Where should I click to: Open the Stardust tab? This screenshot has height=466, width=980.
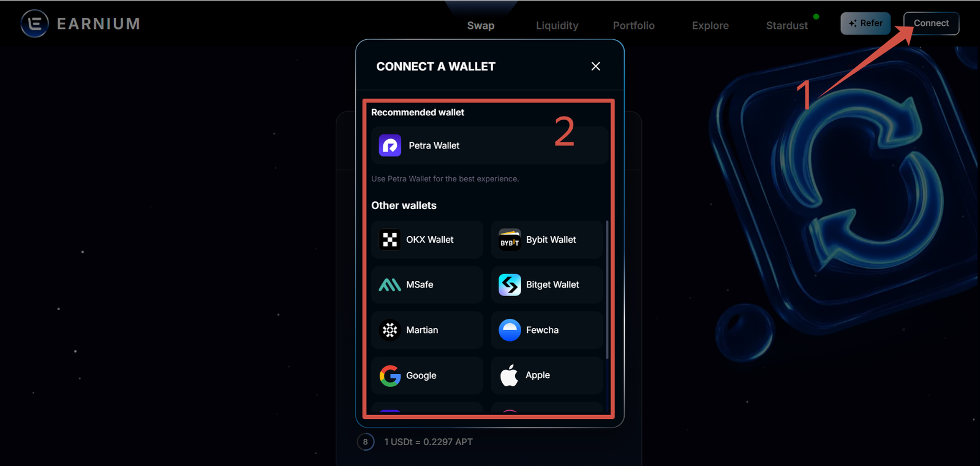point(786,26)
